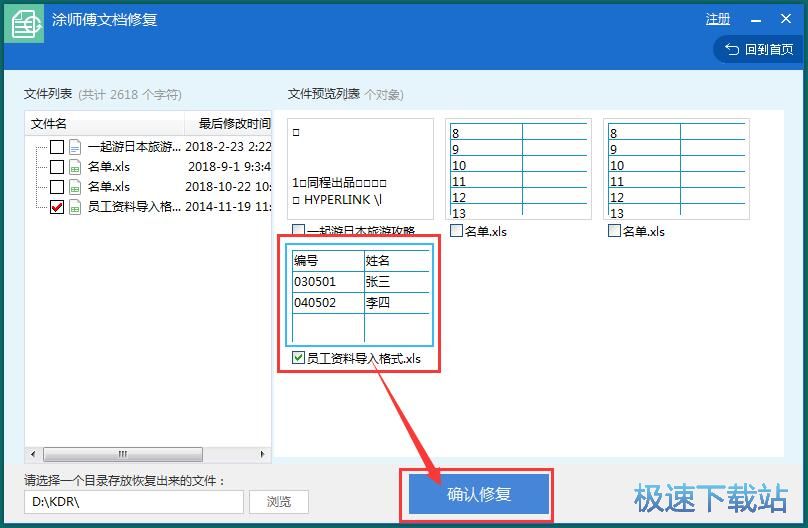The height and width of the screenshot is (528, 808).
Task: Check the box for 一起游日本旅游 file row
Action: [57, 147]
